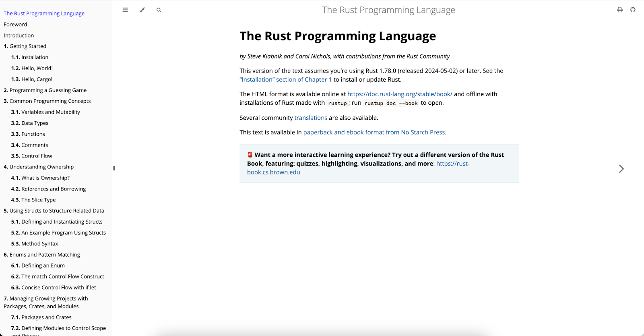Open section 6.1 Defining an Enum

pyautogui.click(x=38, y=265)
